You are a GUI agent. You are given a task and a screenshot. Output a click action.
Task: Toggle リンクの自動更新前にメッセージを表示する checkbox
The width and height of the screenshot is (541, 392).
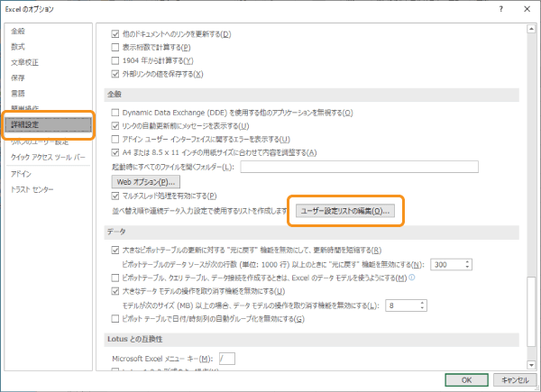(115, 126)
